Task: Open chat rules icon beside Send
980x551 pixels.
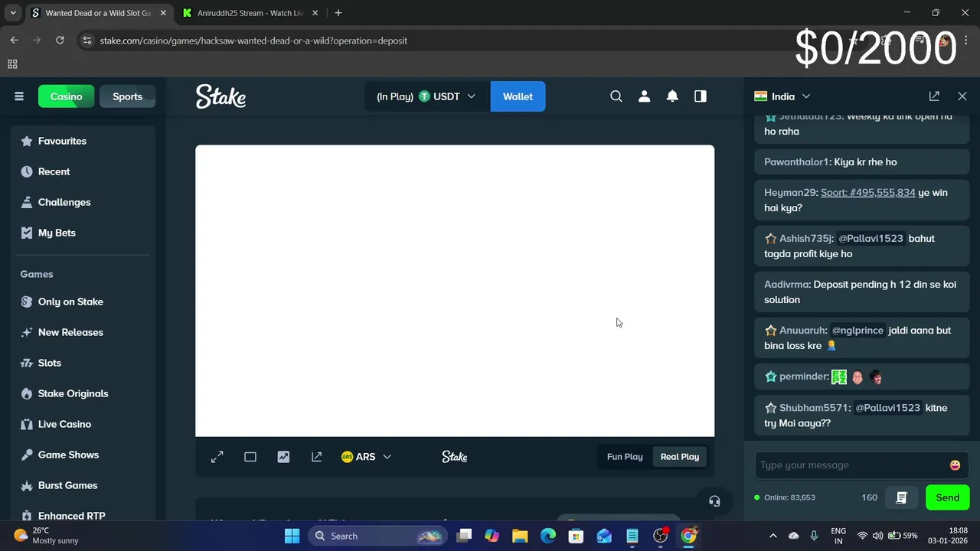Action: click(901, 497)
